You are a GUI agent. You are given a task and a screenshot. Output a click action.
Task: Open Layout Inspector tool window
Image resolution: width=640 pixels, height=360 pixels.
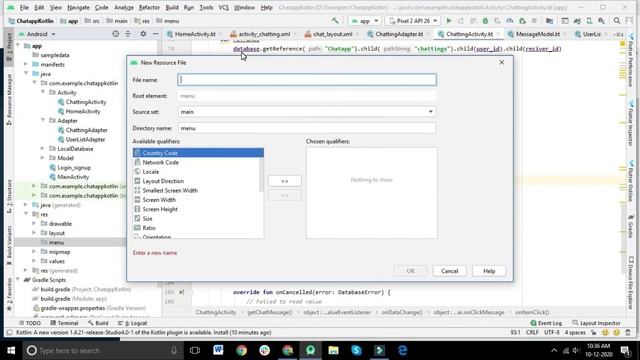coord(596,323)
